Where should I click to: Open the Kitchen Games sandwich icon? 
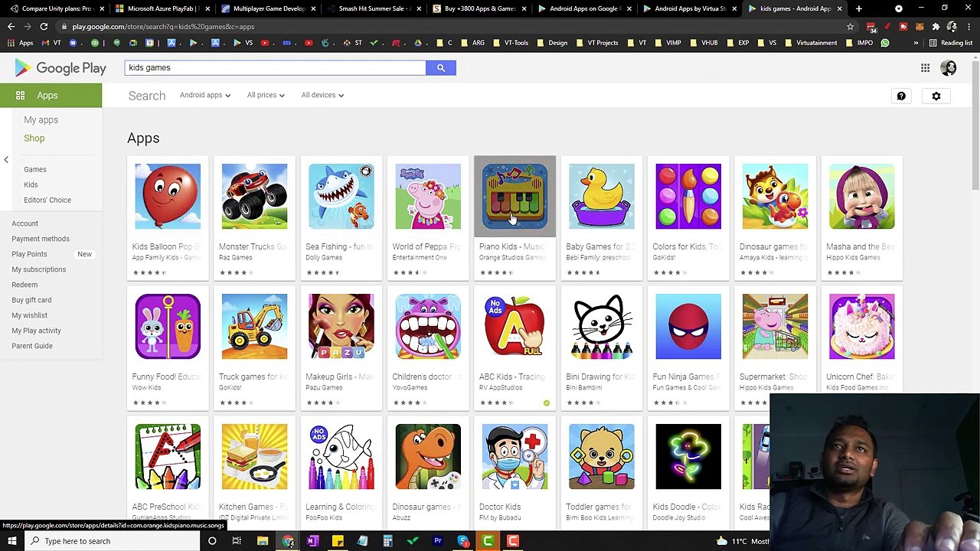pos(254,456)
